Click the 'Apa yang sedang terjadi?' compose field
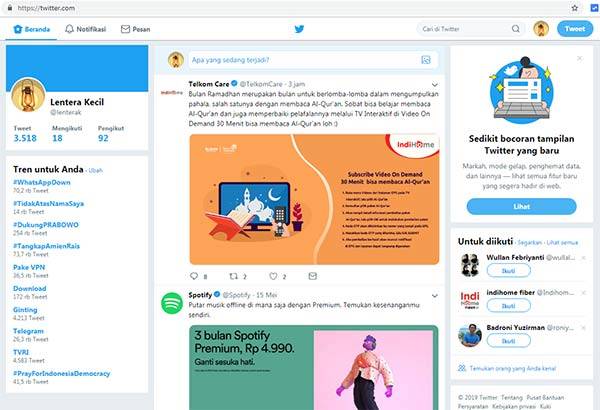This screenshot has height=410, width=600. (313, 60)
